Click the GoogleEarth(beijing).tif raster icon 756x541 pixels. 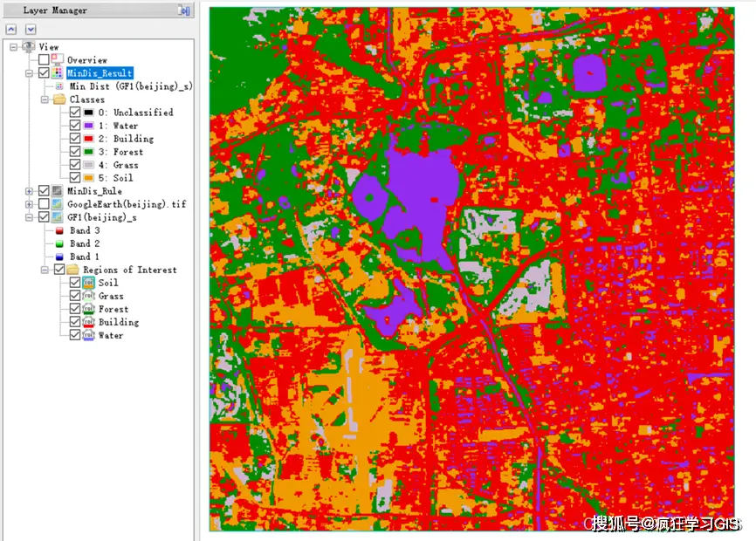[x=57, y=204]
